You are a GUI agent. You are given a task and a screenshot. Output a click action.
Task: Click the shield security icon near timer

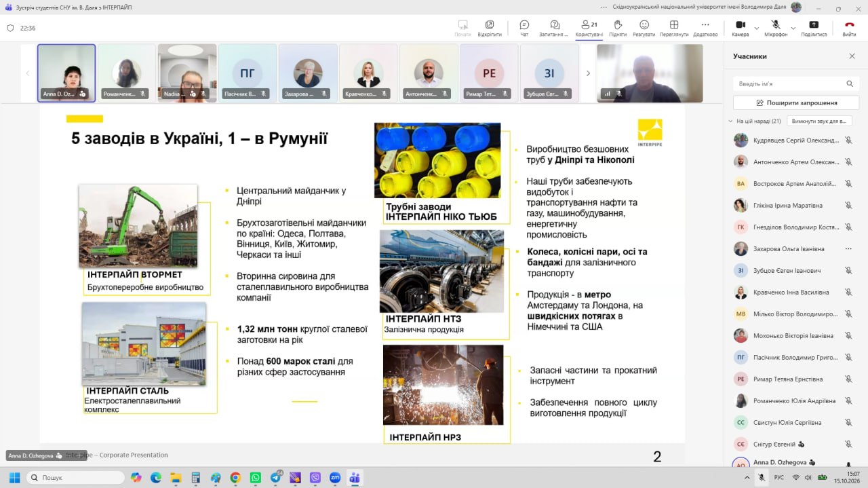(x=10, y=28)
